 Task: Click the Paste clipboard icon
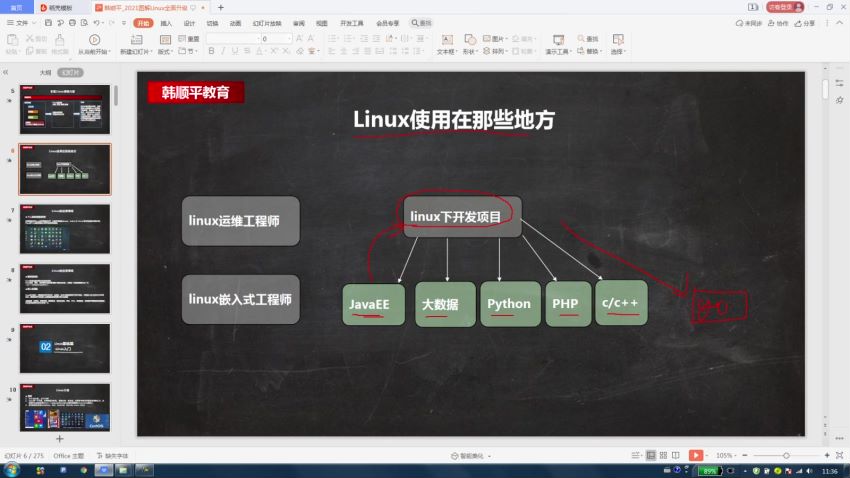[12, 40]
